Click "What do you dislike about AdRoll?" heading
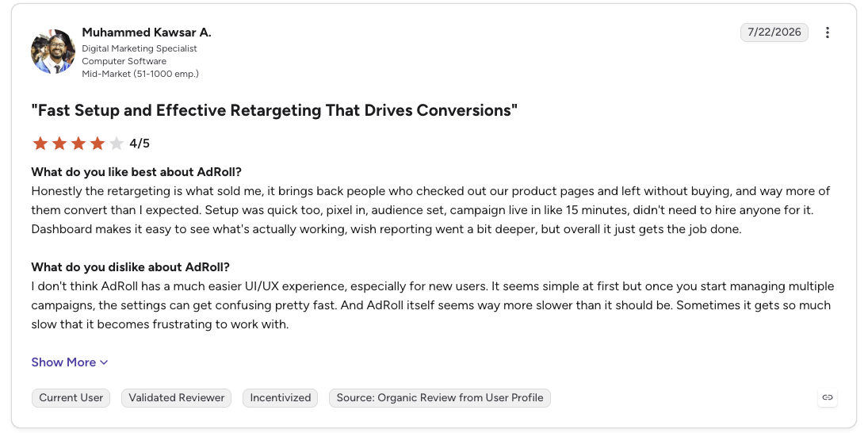868x433 pixels. 130,267
